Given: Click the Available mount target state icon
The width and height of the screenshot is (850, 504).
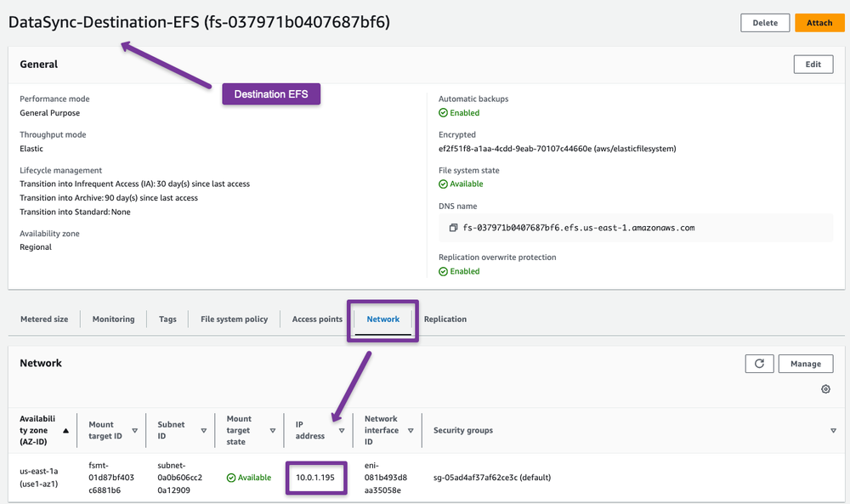Looking at the screenshot, I should pos(231,478).
